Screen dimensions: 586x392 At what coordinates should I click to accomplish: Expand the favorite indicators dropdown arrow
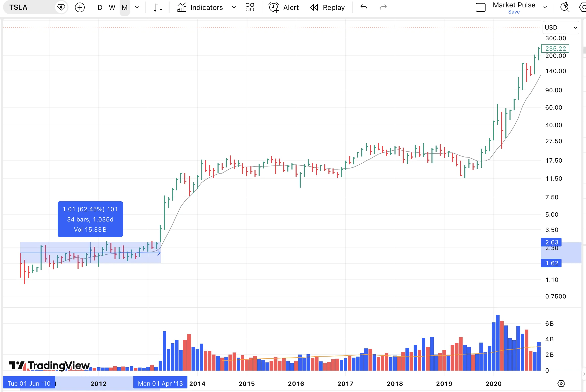234,7
